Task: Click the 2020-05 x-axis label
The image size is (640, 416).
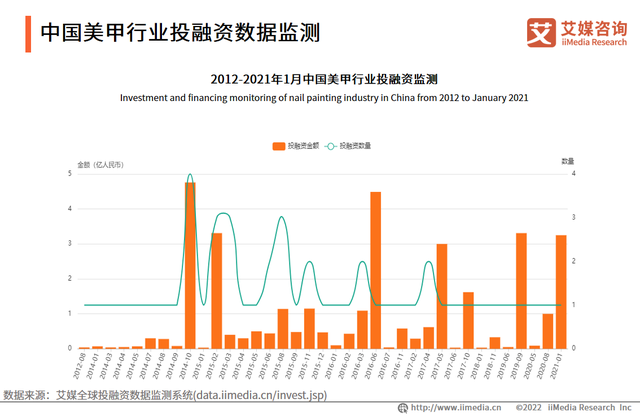Action: [x=530, y=366]
